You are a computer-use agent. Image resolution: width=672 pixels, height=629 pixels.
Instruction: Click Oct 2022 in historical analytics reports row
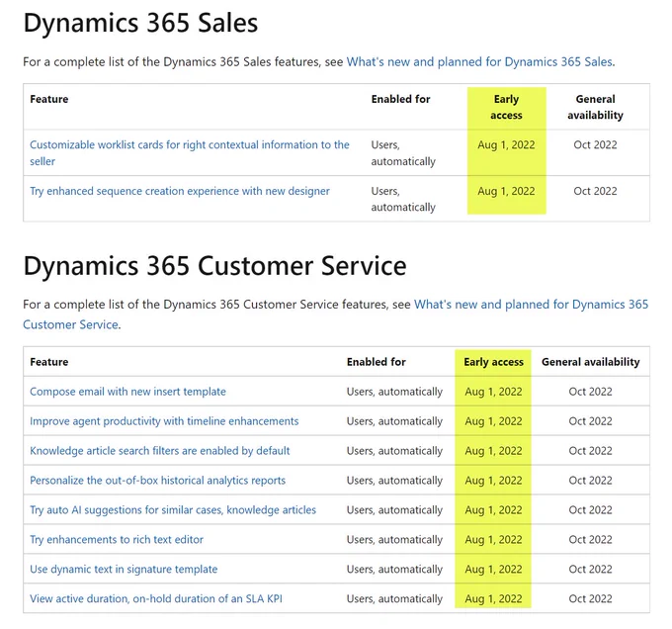coord(591,481)
